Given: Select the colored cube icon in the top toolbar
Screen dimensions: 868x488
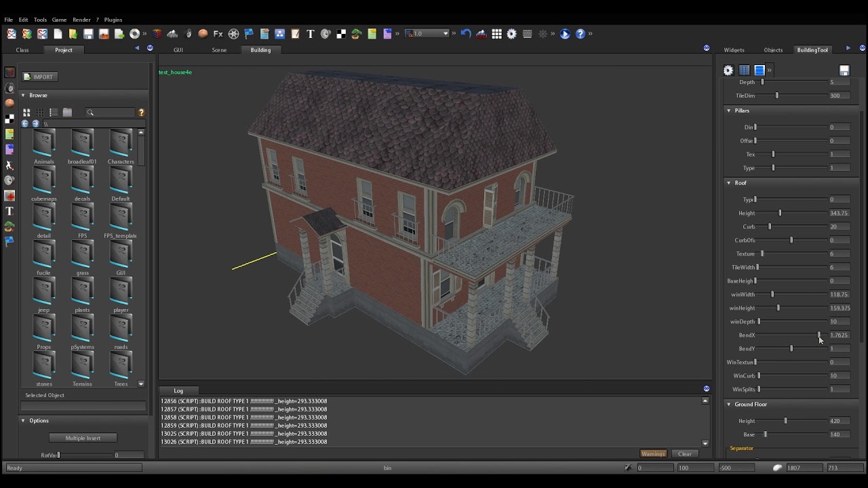Looking at the screenshot, I should click(157, 34).
